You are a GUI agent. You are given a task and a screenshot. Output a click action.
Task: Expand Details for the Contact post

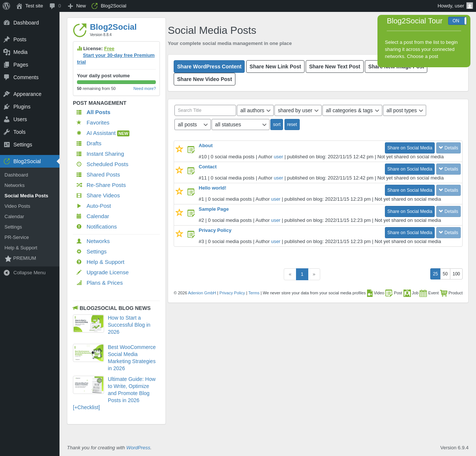448,169
